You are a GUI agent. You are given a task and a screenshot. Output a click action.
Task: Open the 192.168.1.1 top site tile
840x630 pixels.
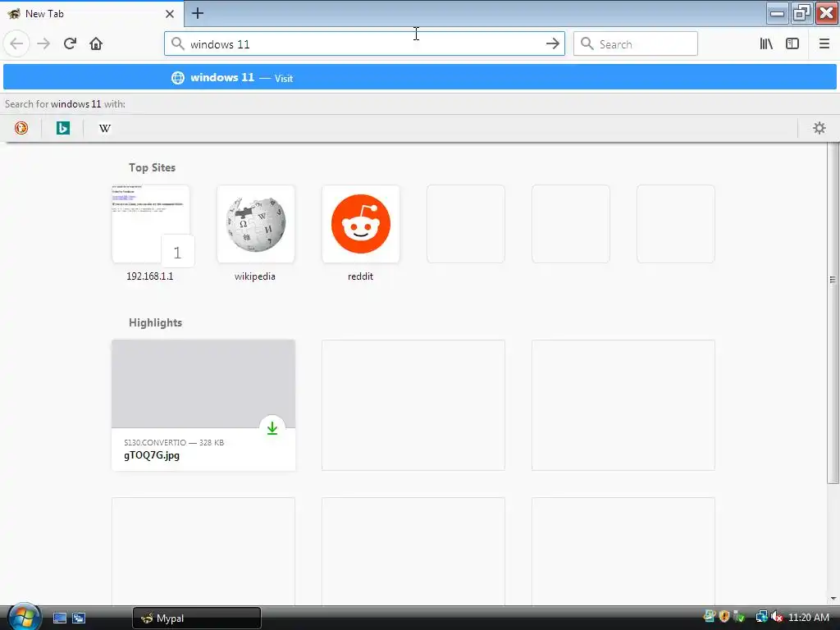pyautogui.click(x=151, y=224)
